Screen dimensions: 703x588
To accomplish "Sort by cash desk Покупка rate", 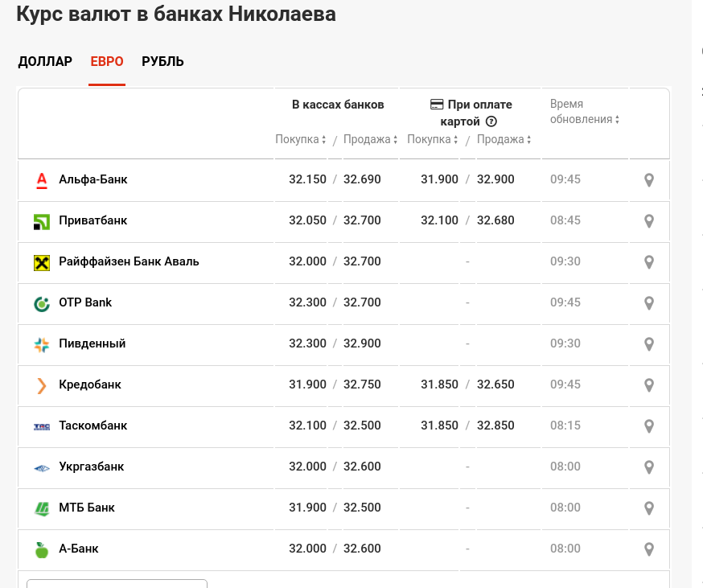I will click(300, 139).
